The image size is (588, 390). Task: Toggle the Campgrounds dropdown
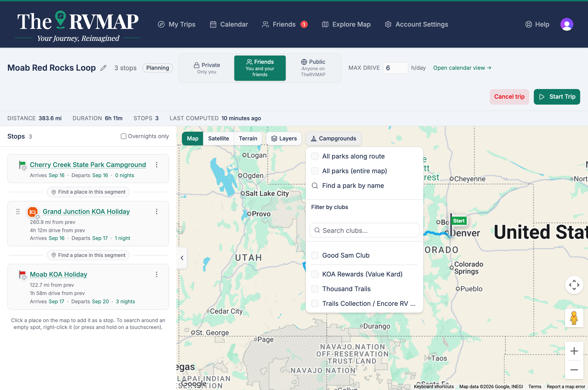pyautogui.click(x=333, y=139)
